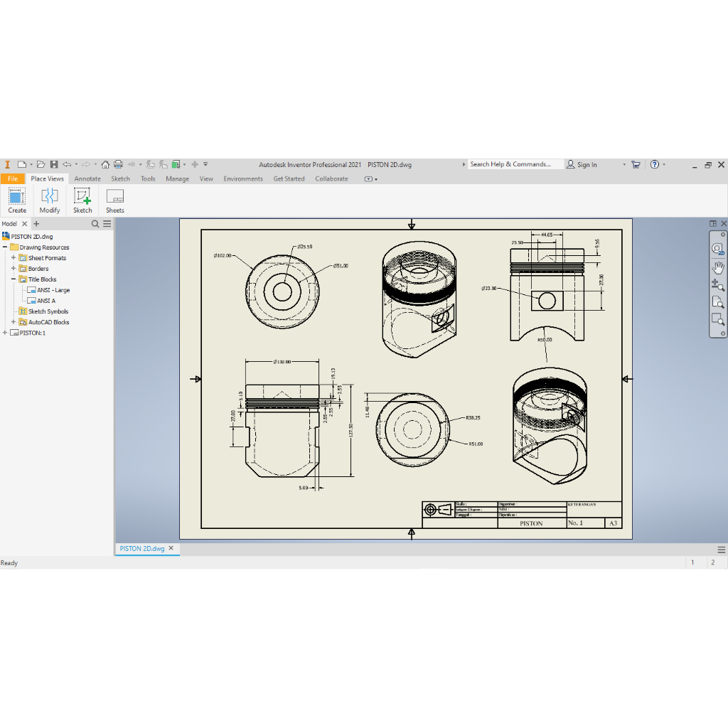Expand the Sheet Formats node
This screenshot has height=728, width=728.
pyautogui.click(x=14, y=257)
